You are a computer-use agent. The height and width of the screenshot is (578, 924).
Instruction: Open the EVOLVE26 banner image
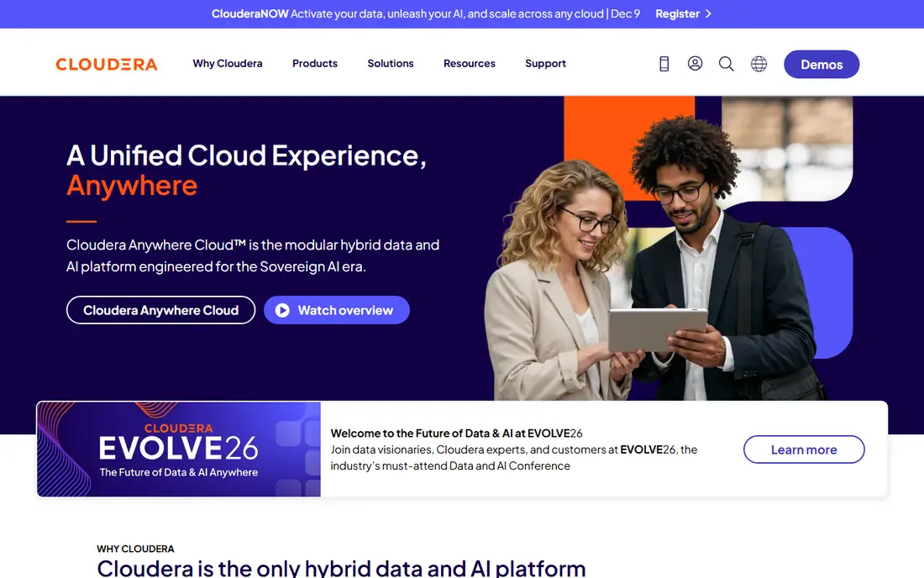179,449
